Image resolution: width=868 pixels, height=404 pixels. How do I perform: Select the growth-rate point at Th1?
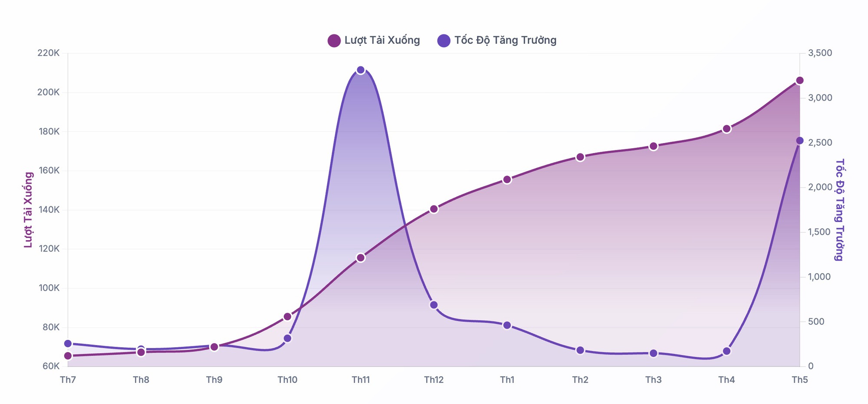(x=507, y=325)
